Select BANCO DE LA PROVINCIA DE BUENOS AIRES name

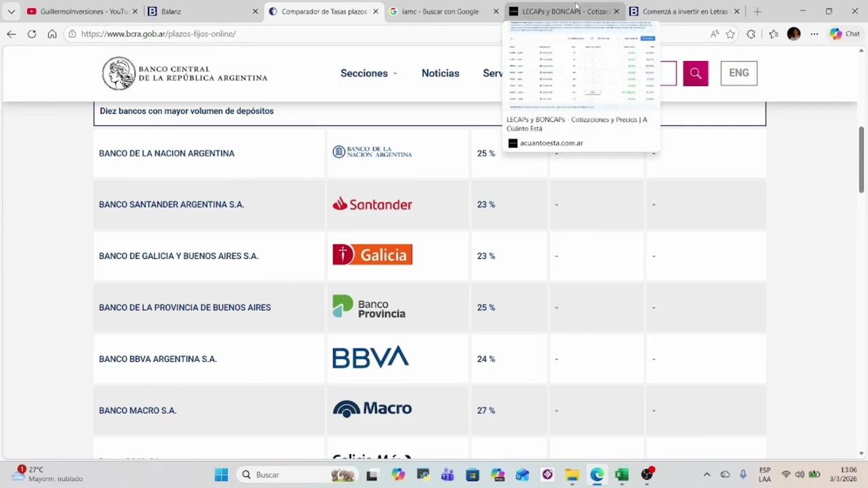pos(185,307)
